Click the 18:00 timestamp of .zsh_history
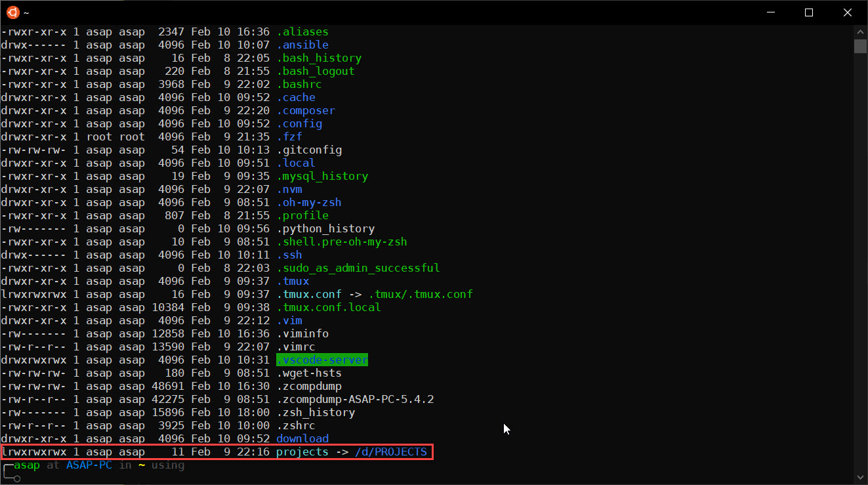 pyautogui.click(x=253, y=412)
